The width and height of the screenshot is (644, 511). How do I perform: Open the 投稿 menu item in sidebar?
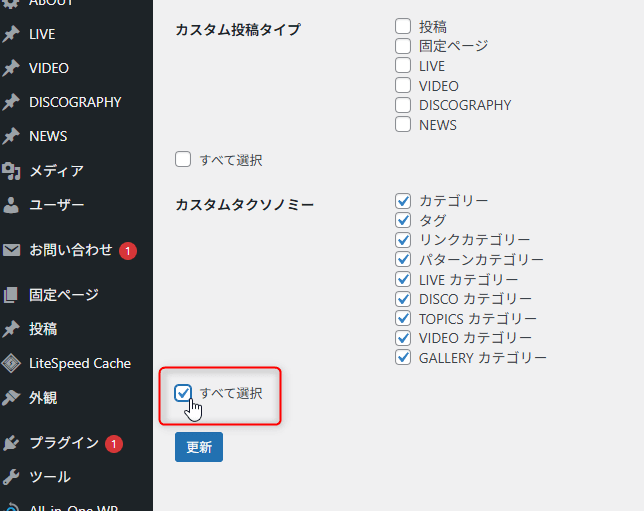tap(43, 329)
